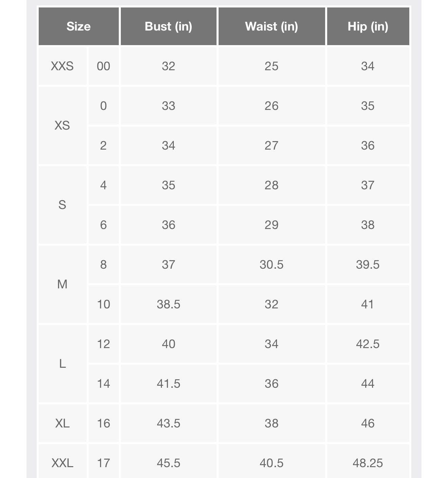Click the S size group cell
Screen dimensions: 448x478
tap(62, 205)
